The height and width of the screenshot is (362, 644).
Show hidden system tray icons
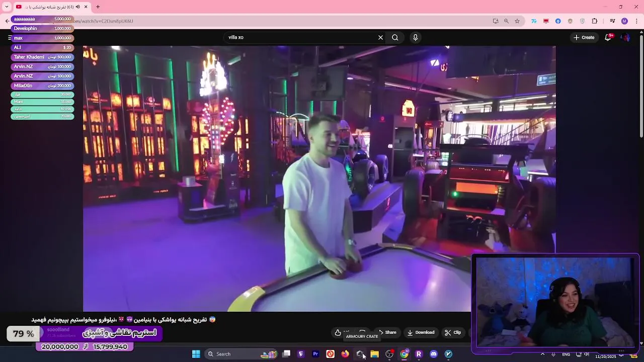click(x=542, y=354)
